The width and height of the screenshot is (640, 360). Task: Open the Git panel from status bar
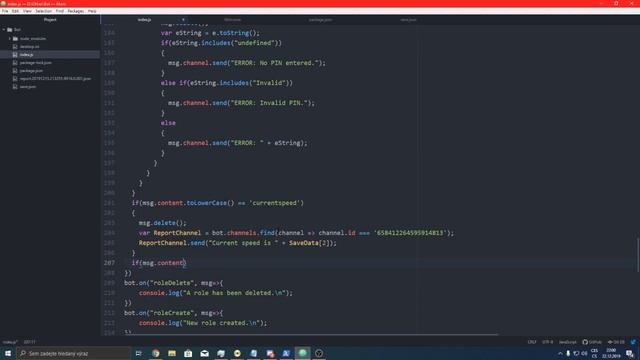pos(616,342)
